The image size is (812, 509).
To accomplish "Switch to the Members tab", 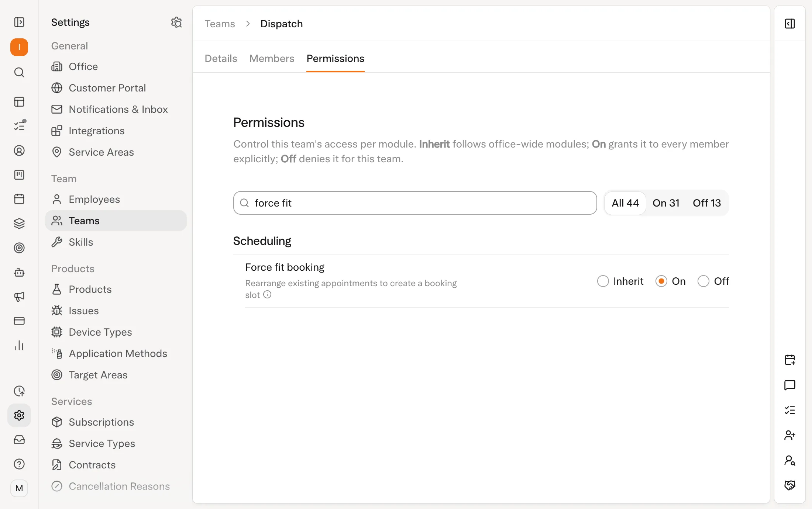I will (x=272, y=58).
